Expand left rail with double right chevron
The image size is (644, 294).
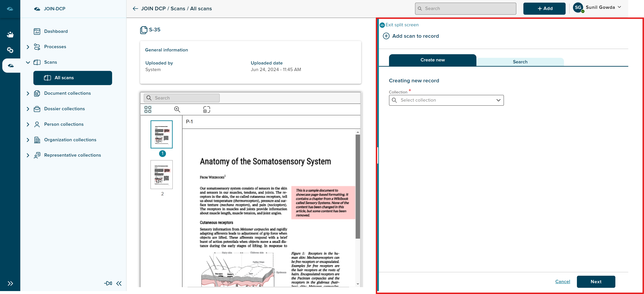pyautogui.click(x=10, y=283)
